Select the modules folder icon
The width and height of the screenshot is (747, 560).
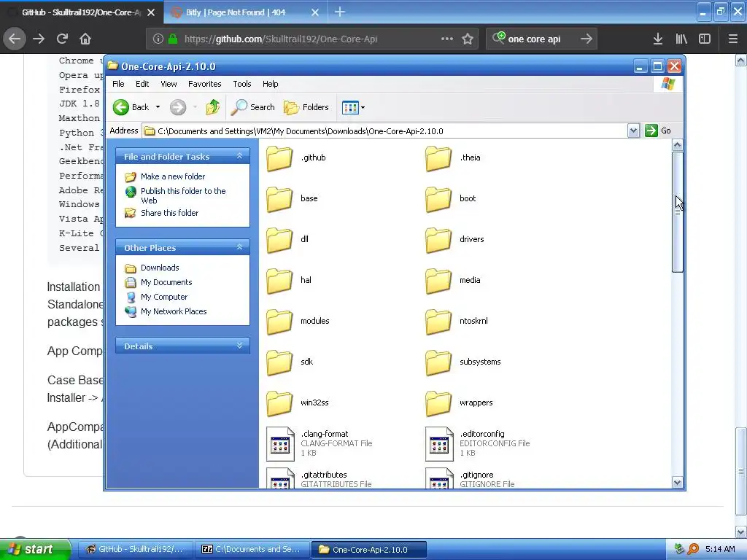(279, 322)
